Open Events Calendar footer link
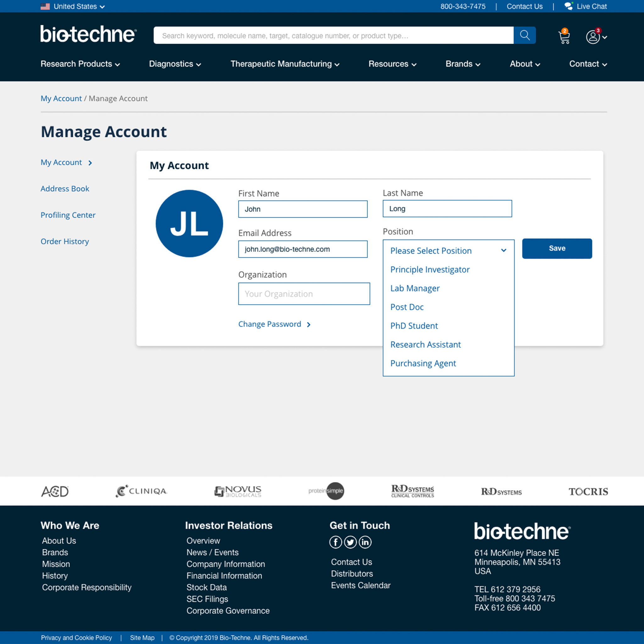644x644 pixels. [361, 585]
